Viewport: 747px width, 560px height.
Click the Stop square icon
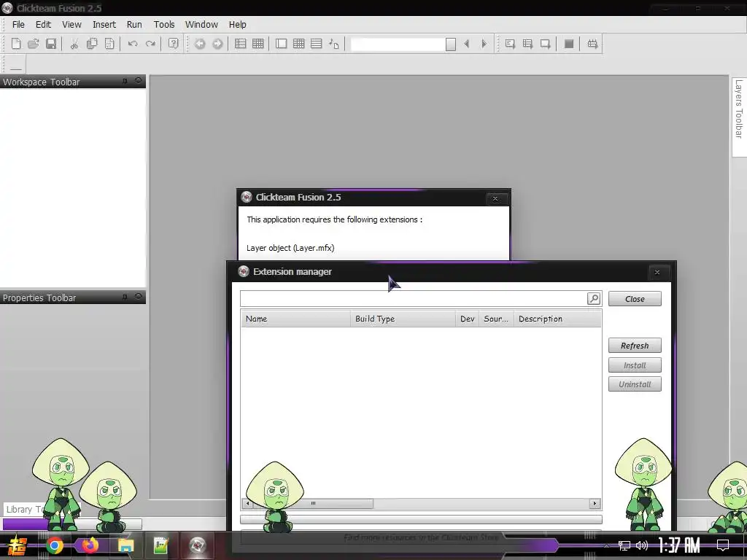click(x=569, y=44)
